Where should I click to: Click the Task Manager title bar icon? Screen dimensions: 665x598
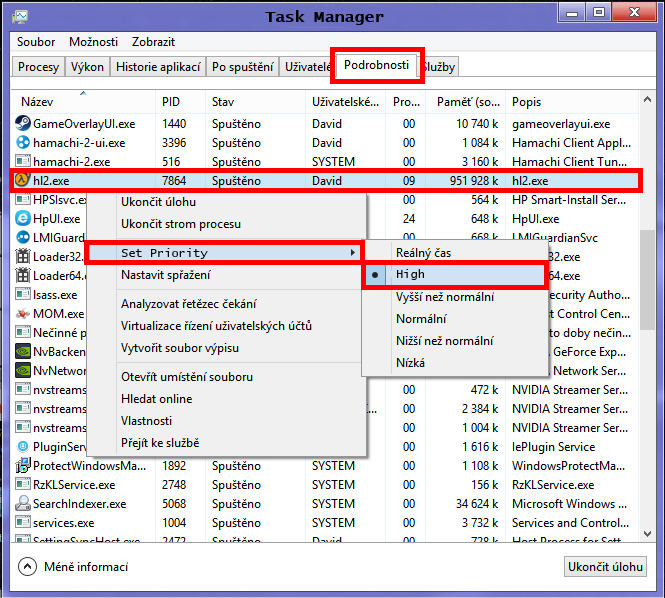click(20, 17)
